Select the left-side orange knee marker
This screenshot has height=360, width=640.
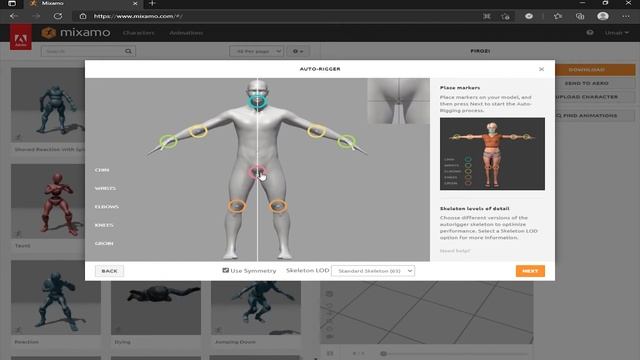coord(237,206)
